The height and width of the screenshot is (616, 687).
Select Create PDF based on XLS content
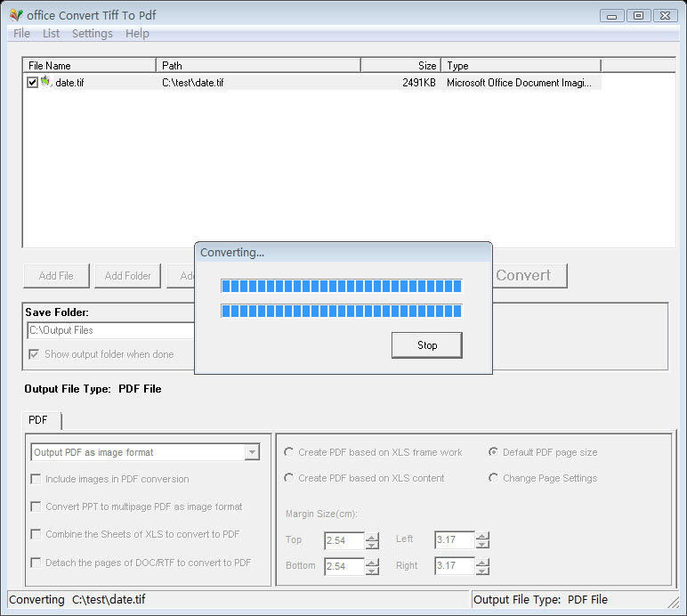[288, 477]
